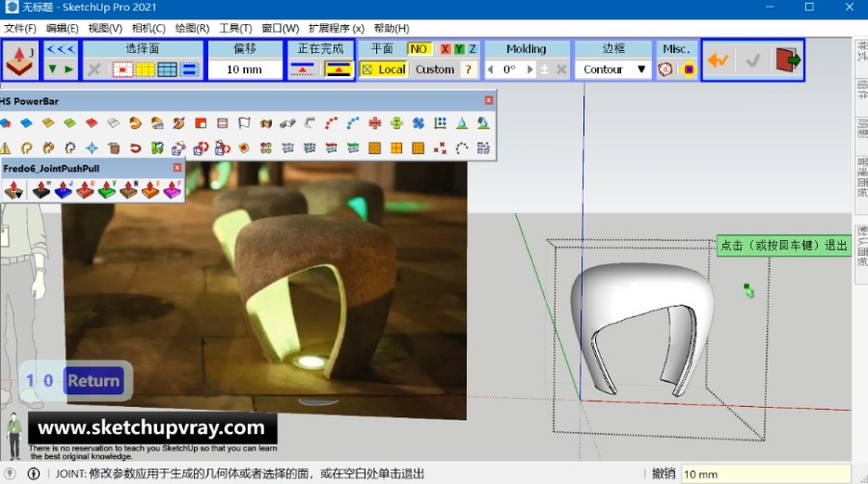Image resolution: width=868 pixels, height=484 pixels.
Task: Click the green down arrow expander
Action: (53, 69)
